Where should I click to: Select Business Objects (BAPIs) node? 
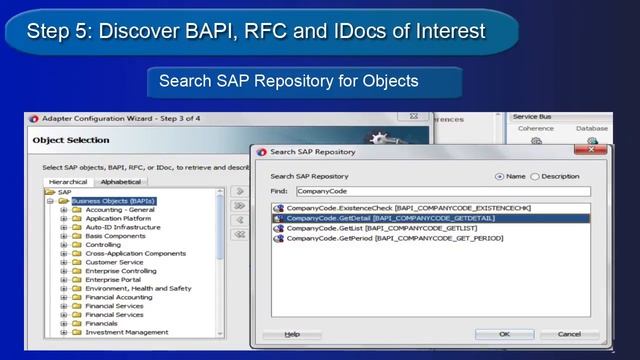click(x=113, y=201)
